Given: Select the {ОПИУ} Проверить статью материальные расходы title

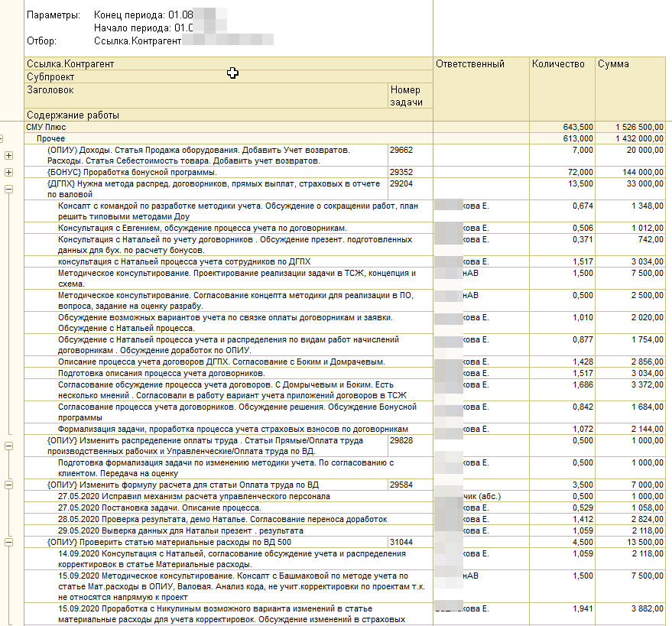Looking at the screenshot, I should 169,543.
